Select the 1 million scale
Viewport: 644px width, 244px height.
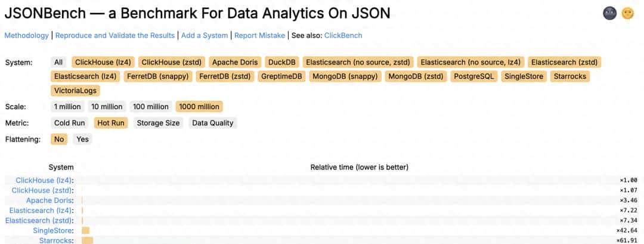coord(67,107)
